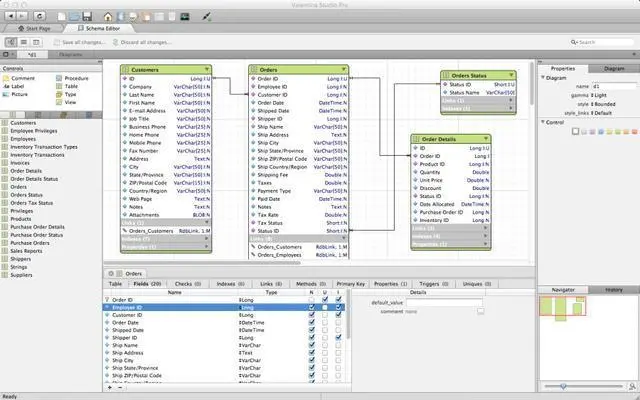Collapse the Orders Status table header arrow

511,75
